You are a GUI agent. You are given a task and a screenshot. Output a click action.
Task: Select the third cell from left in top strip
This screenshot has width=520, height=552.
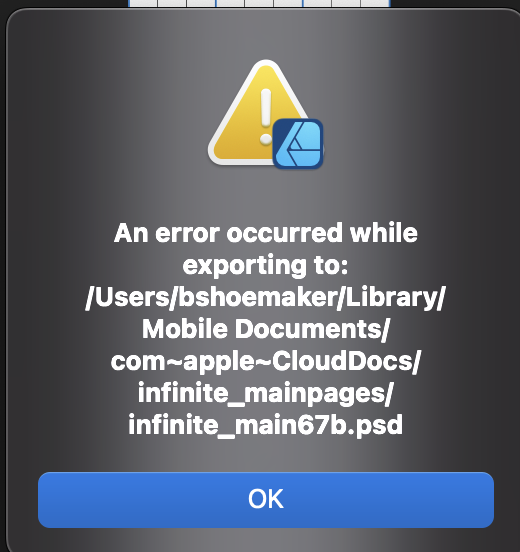(201, 3)
